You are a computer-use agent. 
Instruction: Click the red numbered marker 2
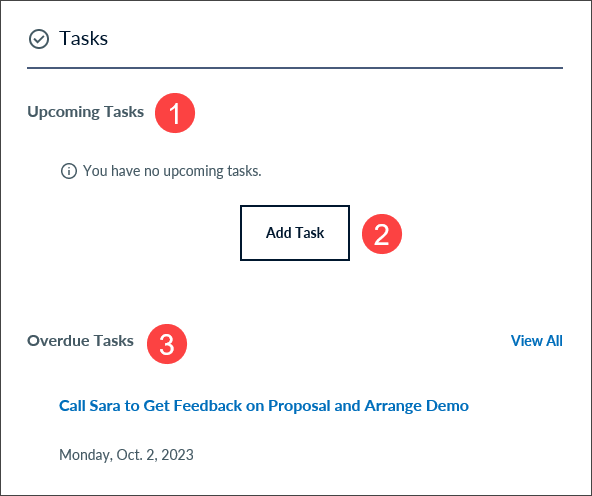[382, 234]
